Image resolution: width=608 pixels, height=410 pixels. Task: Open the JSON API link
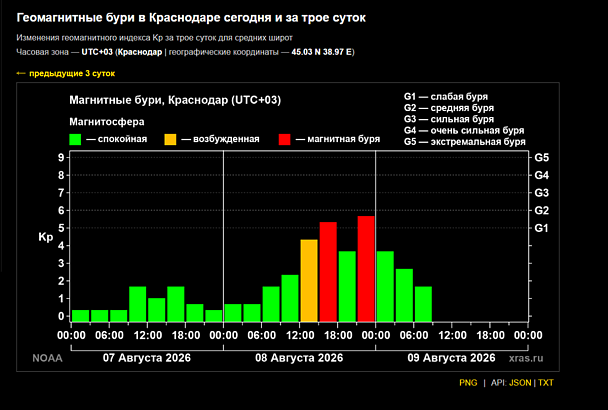(x=520, y=382)
